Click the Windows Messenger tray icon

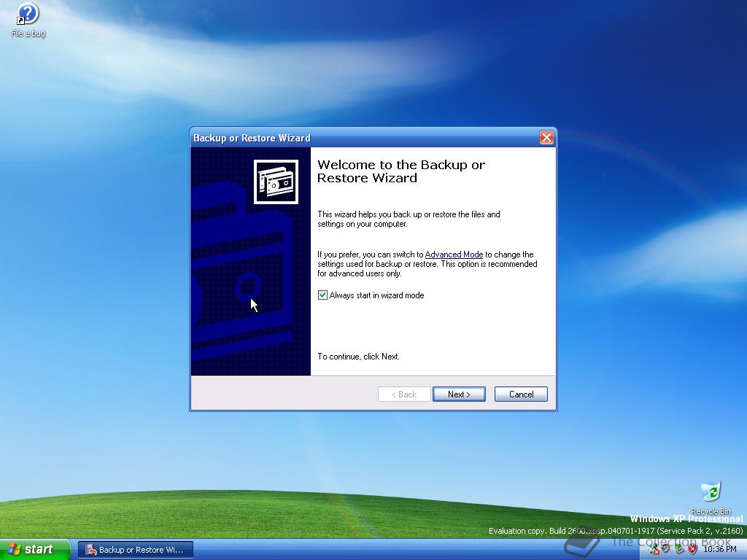pyautogui.click(x=654, y=549)
